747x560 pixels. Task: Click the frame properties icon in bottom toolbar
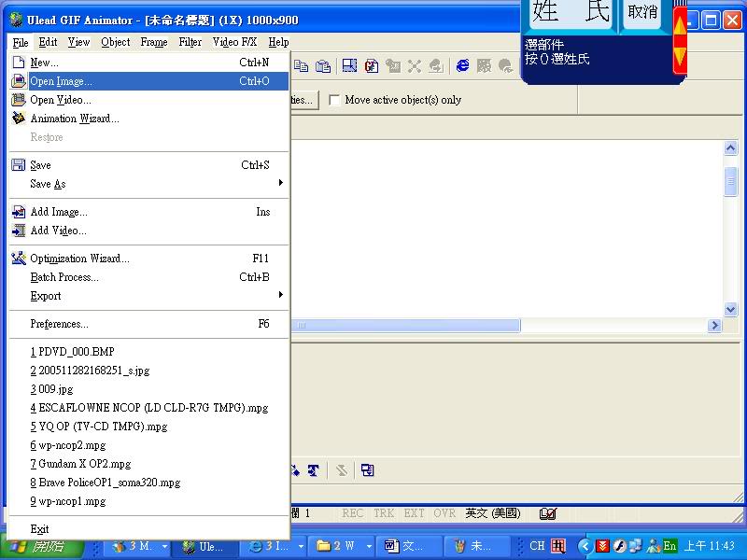(x=368, y=470)
